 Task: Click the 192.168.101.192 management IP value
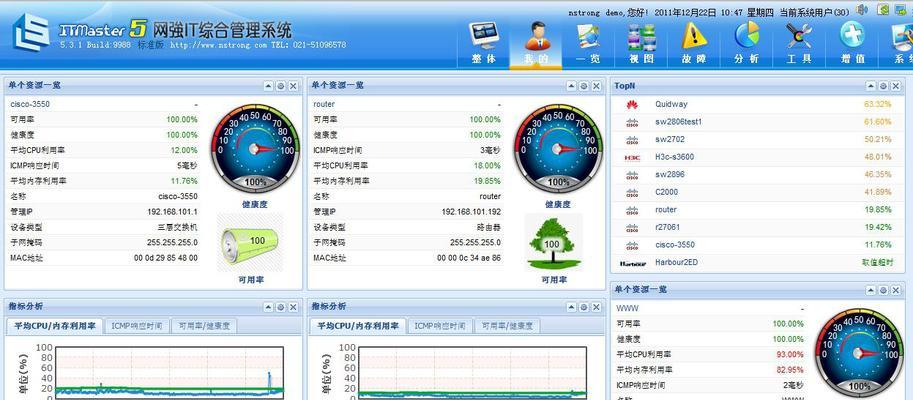(x=471, y=212)
